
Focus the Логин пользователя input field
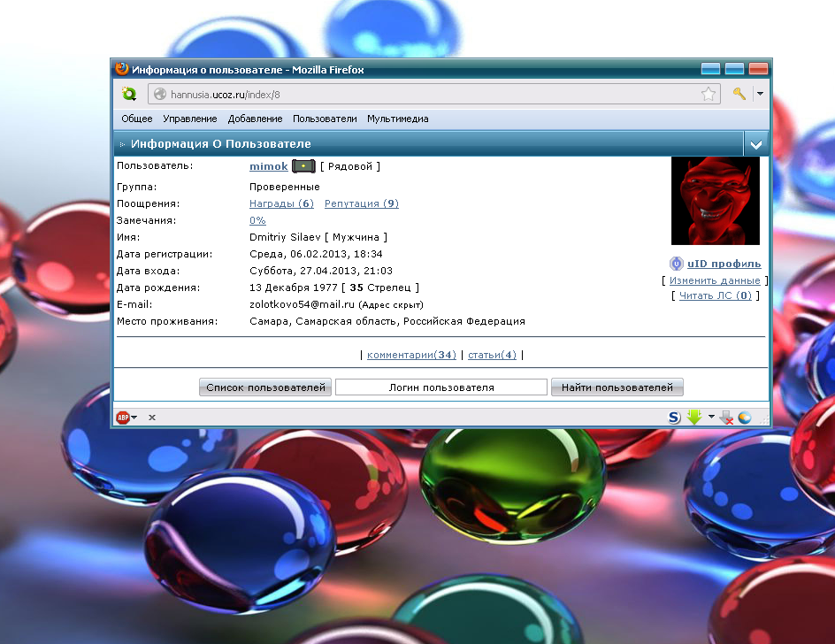[440, 387]
